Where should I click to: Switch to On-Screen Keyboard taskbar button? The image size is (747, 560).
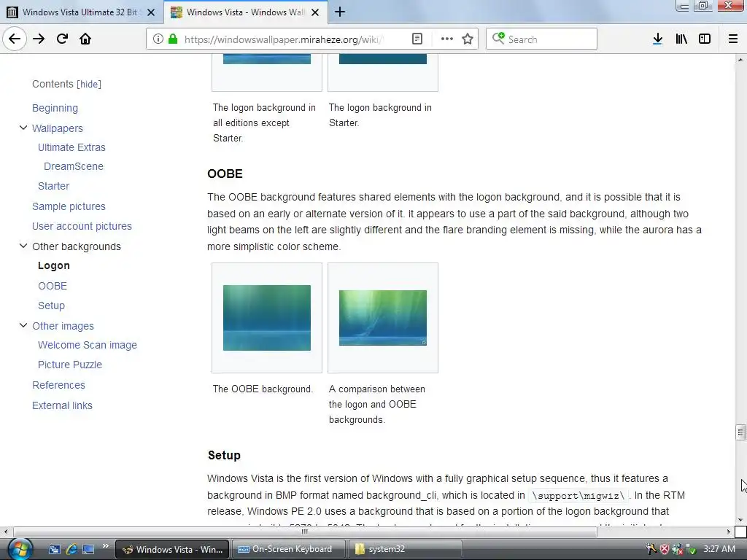(289, 549)
